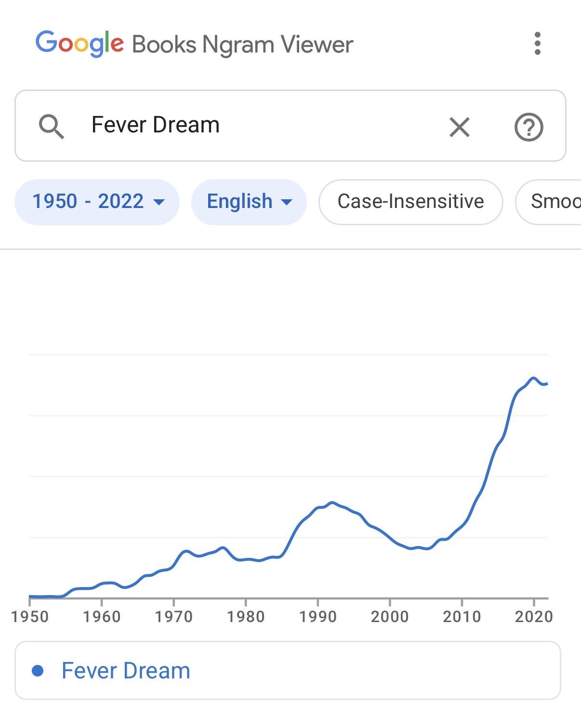Open the Fever Dream legend link
Screen dimensions: 581x728
(126, 670)
